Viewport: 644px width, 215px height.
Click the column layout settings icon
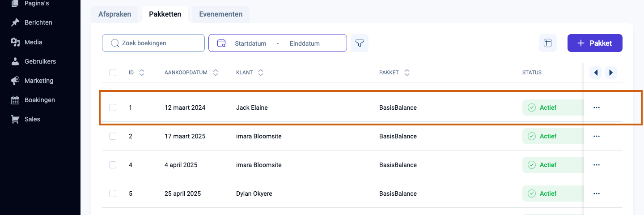tap(548, 43)
